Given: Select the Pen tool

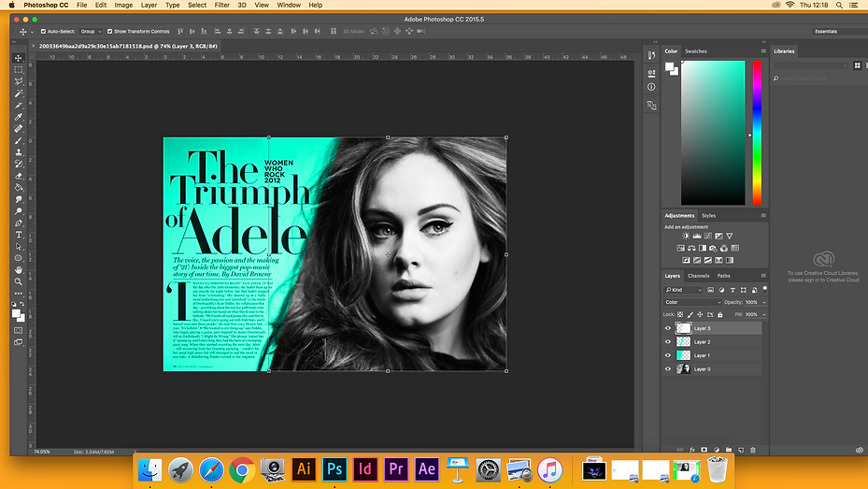Looking at the screenshot, I should pos(19,223).
